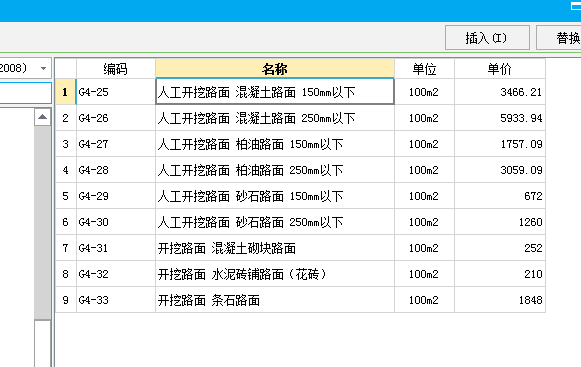Select row number 5 header cell

pyautogui.click(x=66, y=196)
